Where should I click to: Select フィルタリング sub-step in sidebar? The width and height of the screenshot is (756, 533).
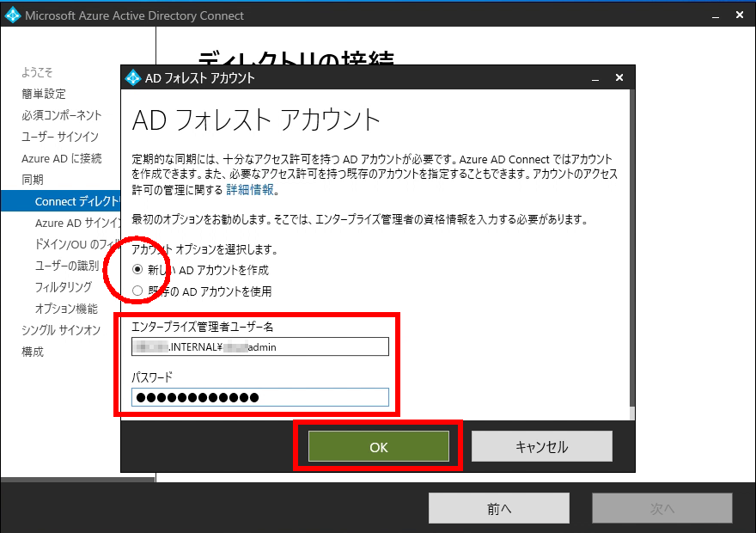click(x=64, y=287)
